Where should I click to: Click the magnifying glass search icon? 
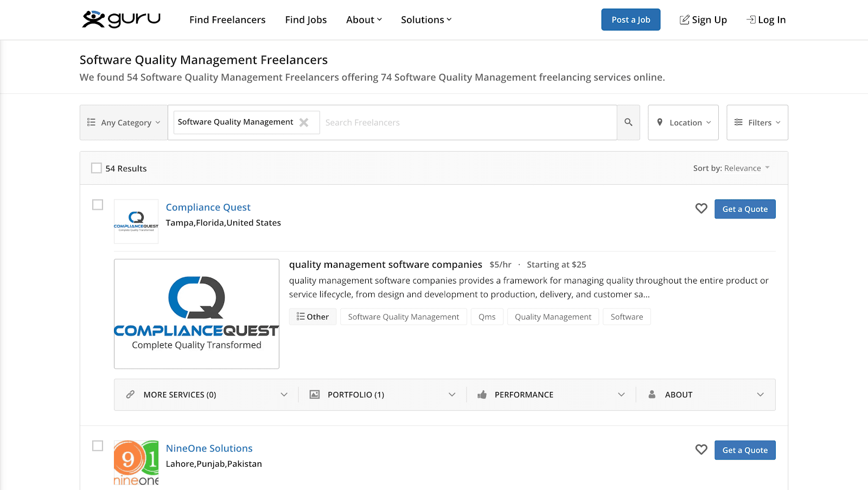click(628, 122)
